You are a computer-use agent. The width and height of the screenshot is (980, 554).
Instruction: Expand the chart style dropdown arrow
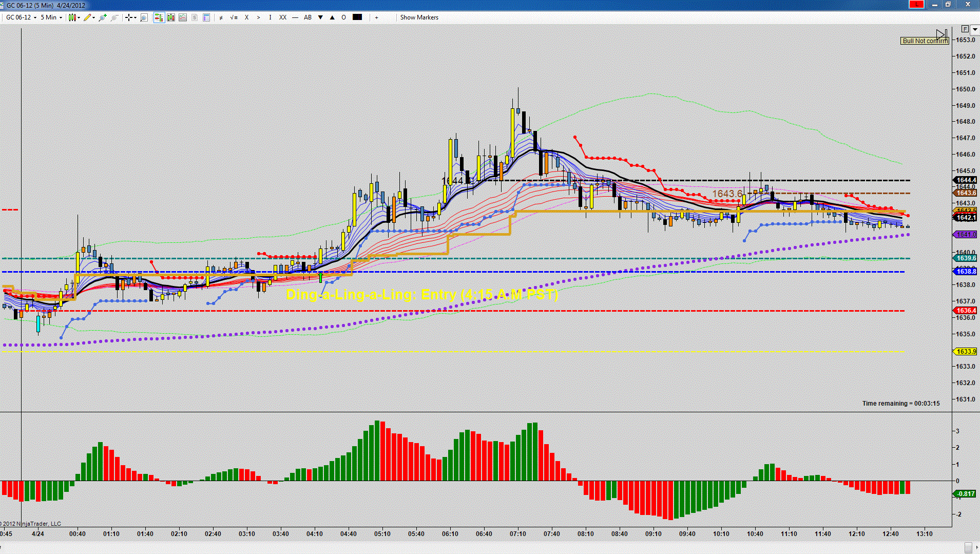pos(79,17)
